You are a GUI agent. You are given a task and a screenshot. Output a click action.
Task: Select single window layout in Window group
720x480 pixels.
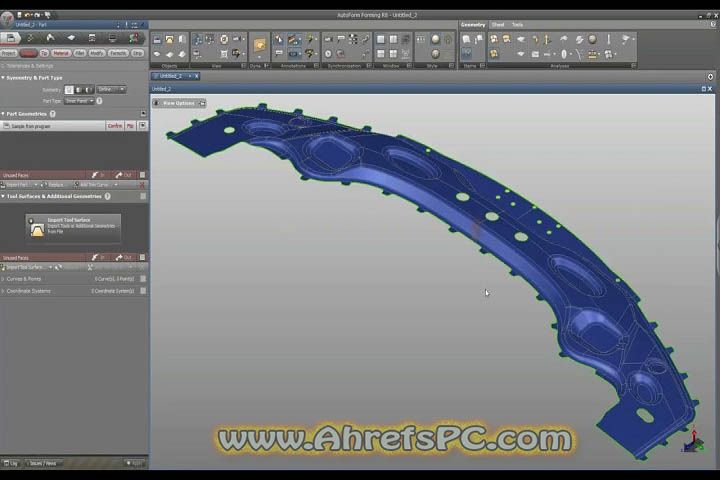click(x=381, y=40)
